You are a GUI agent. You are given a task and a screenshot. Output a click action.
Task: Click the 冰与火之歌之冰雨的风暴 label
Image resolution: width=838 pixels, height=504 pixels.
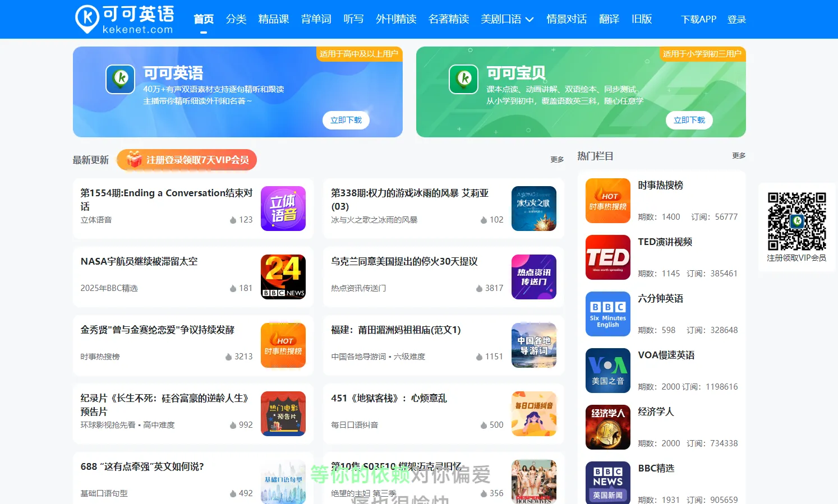pyautogui.click(x=374, y=220)
